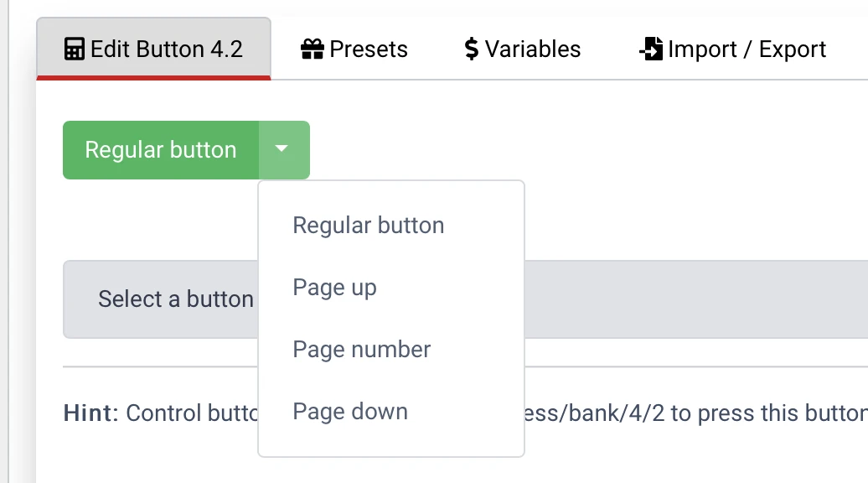Image resolution: width=868 pixels, height=483 pixels.
Task: Click the calculator icon on Edit Button tab
Action: point(75,49)
